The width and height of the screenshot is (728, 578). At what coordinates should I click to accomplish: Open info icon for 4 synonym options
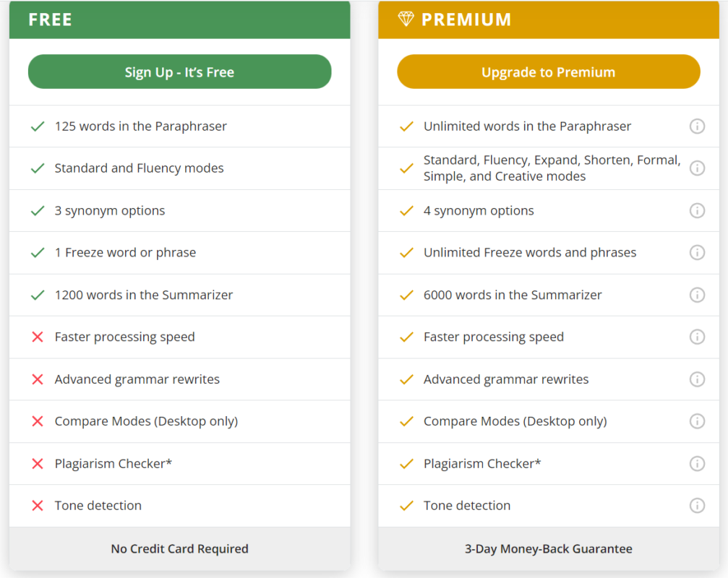[x=697, y=210]
